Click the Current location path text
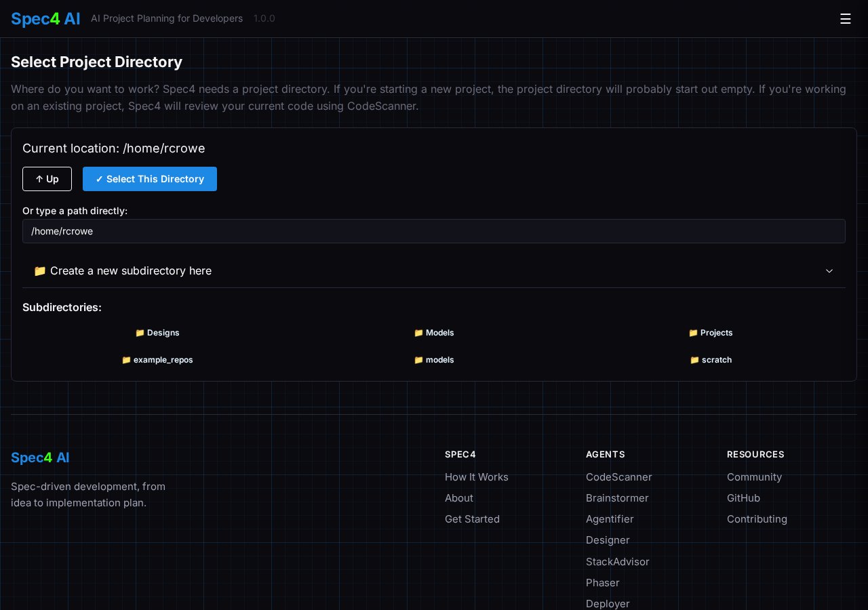This screenshot has height=610, width=868. (x=114, y=148)
